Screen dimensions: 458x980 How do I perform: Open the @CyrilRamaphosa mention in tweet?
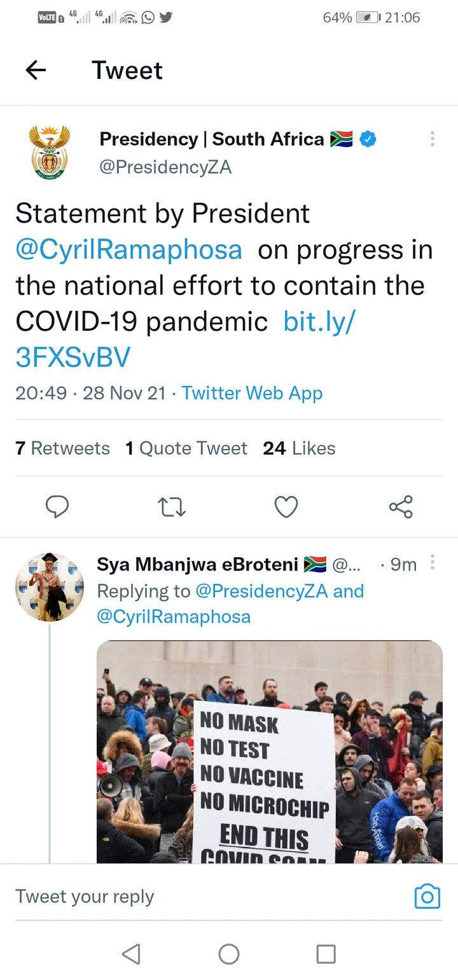coord(128,249)
